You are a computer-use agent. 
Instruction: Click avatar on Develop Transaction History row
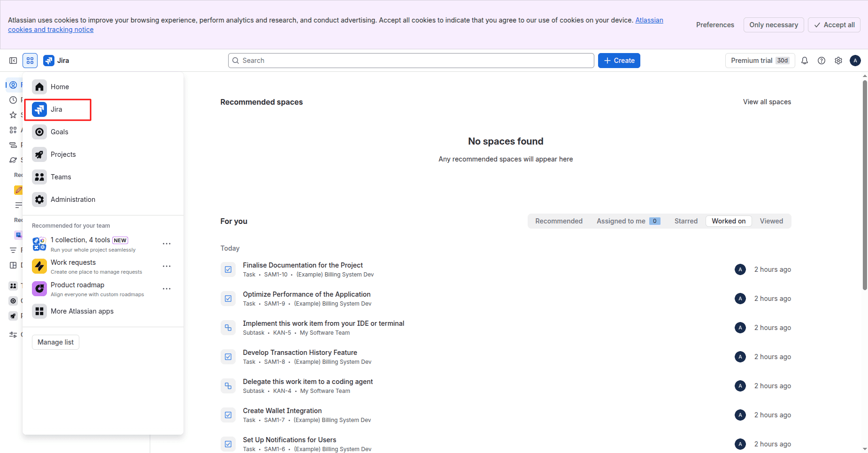click(x=740, y=357)
